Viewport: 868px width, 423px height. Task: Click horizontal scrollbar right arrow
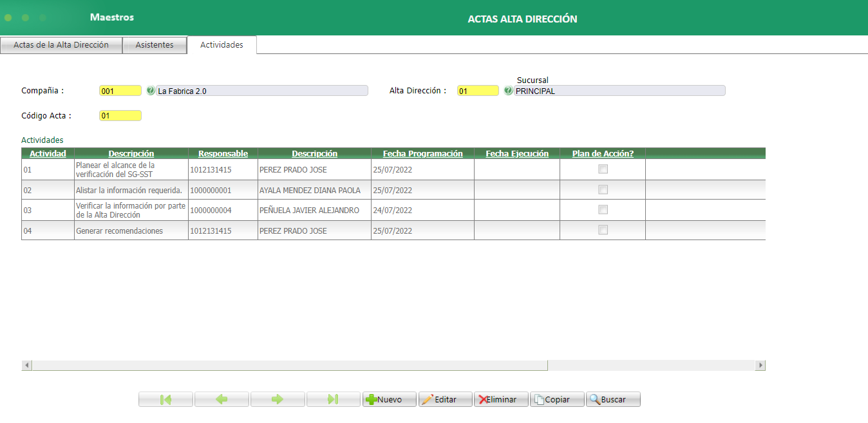click(760, 365)
